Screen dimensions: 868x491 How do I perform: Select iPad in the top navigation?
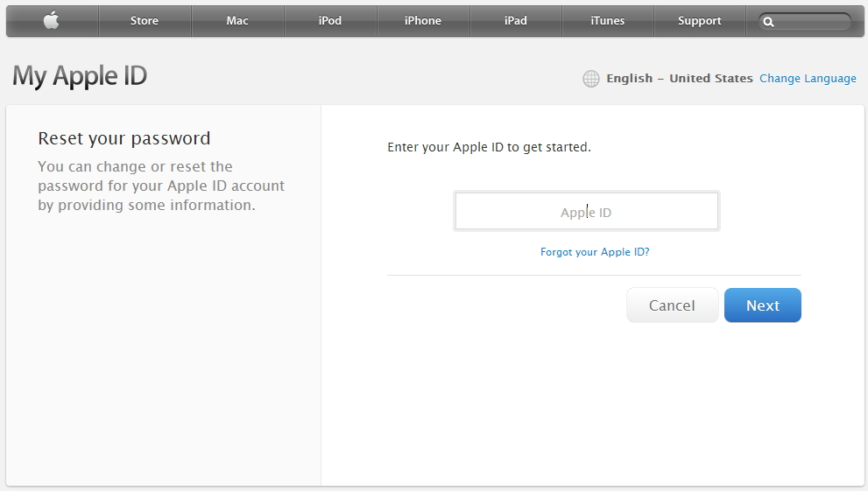pyautogui.click(x=515, y=21)
